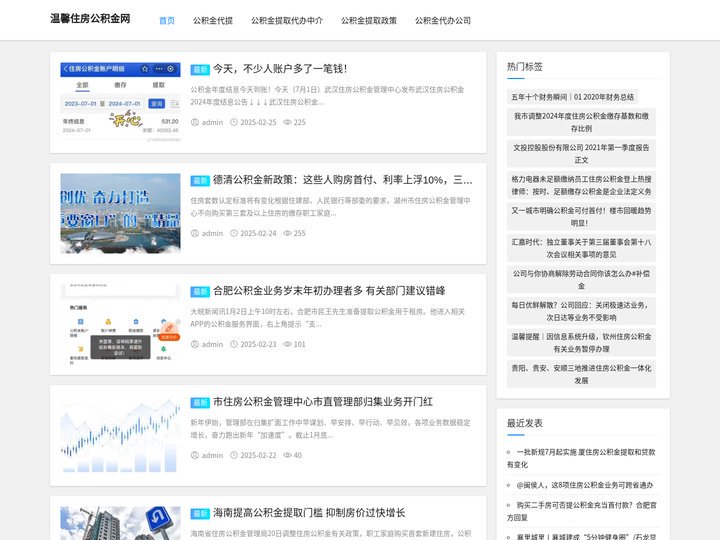The image size is (720, 540).
Task: Select tag 五年十个财务瞬间 2020年财务总结
Action: click(573, 97)
